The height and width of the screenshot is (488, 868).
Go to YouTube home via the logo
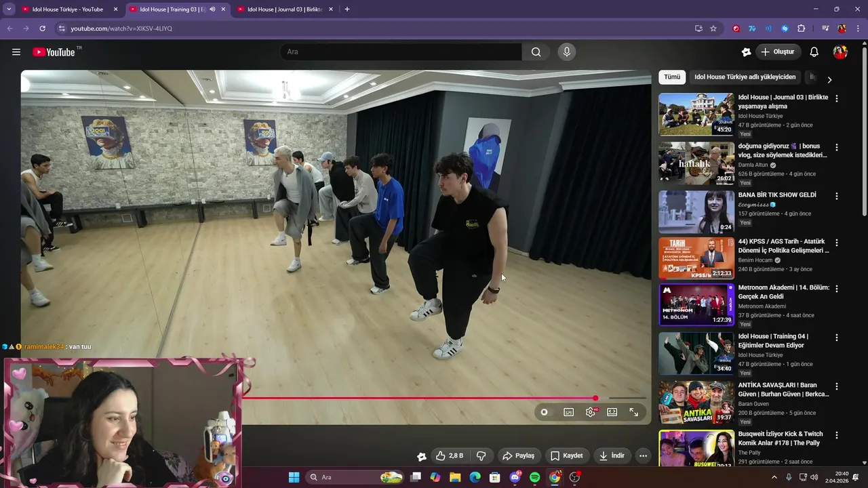54,52
